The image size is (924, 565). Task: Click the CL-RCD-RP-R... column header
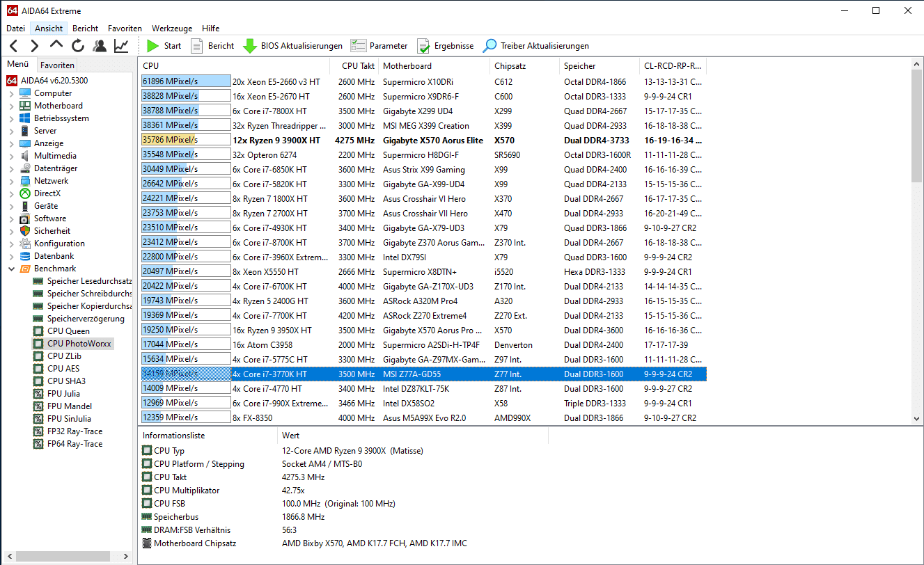point(673,66)
